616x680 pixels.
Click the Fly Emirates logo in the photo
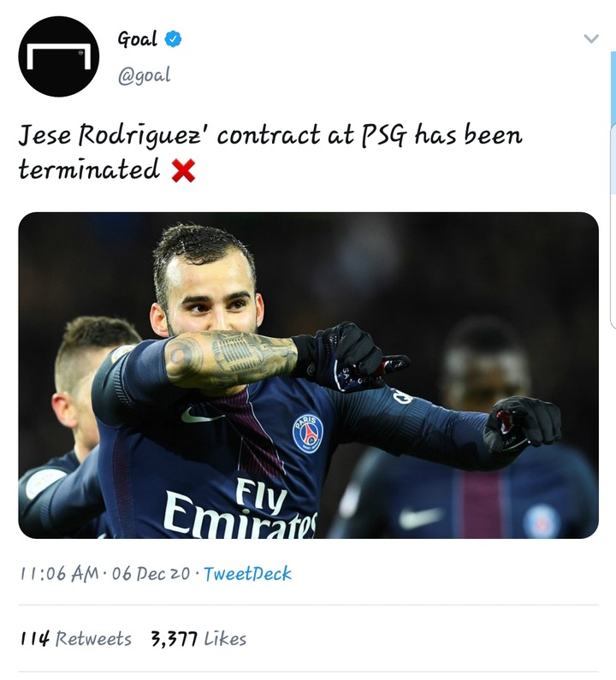(x=241, y=508)
